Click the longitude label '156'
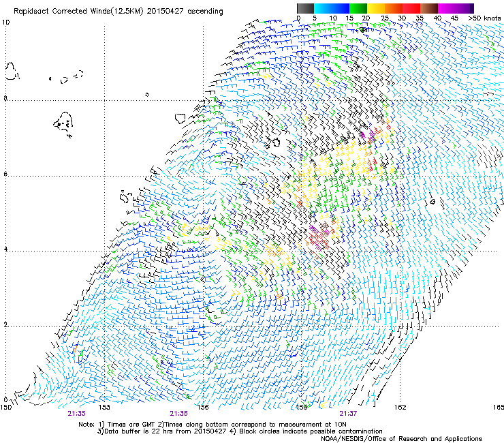Image resolution: width=504 pixels, height=443 pixels. [x=203, y=408]
